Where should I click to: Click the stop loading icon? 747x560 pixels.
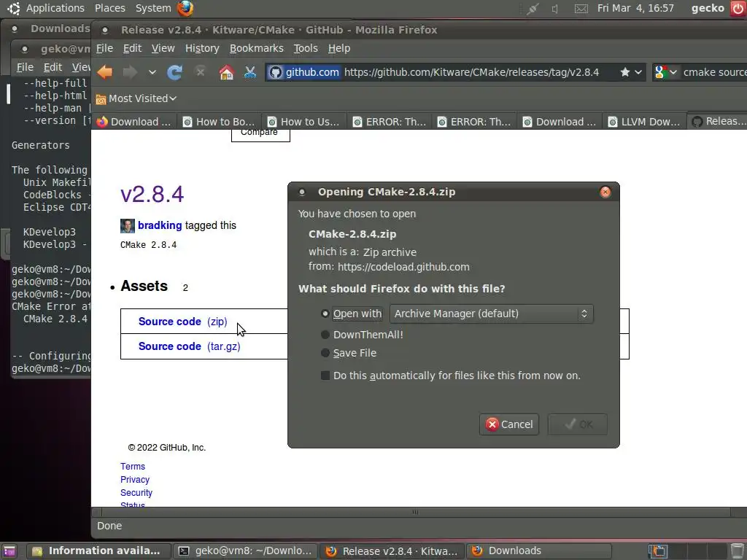[201, 72]
